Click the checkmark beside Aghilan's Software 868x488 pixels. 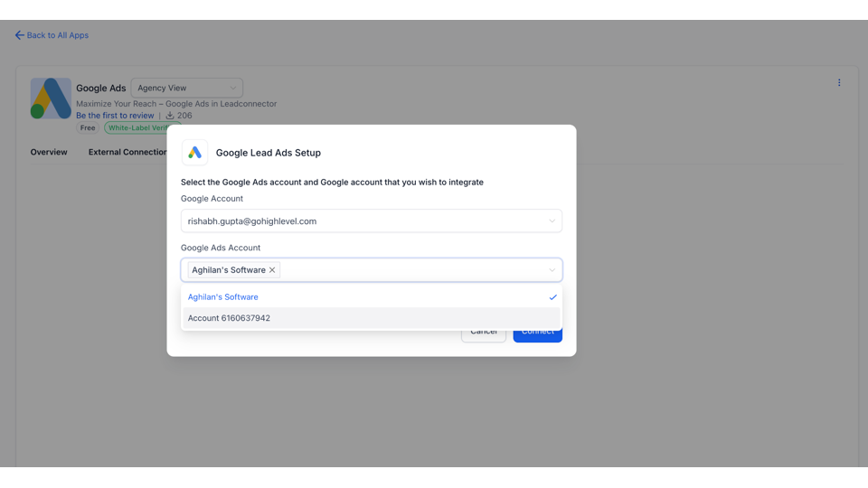(x=552, y=297)
